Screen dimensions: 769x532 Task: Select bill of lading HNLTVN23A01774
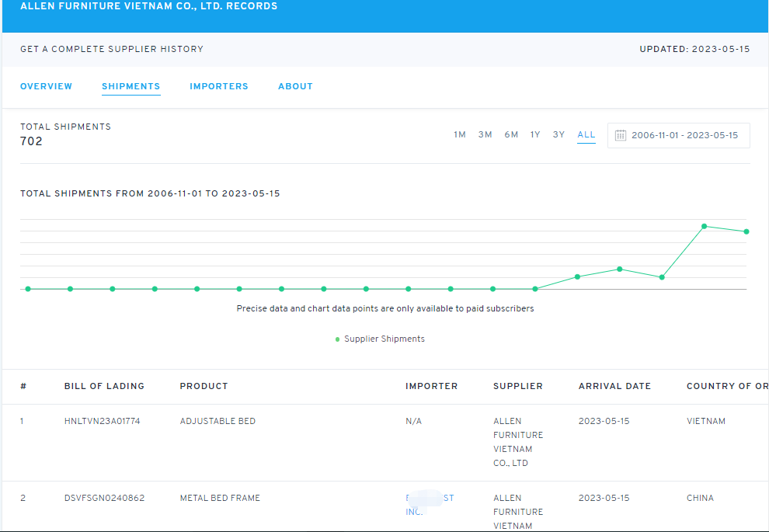click(102, 421)
